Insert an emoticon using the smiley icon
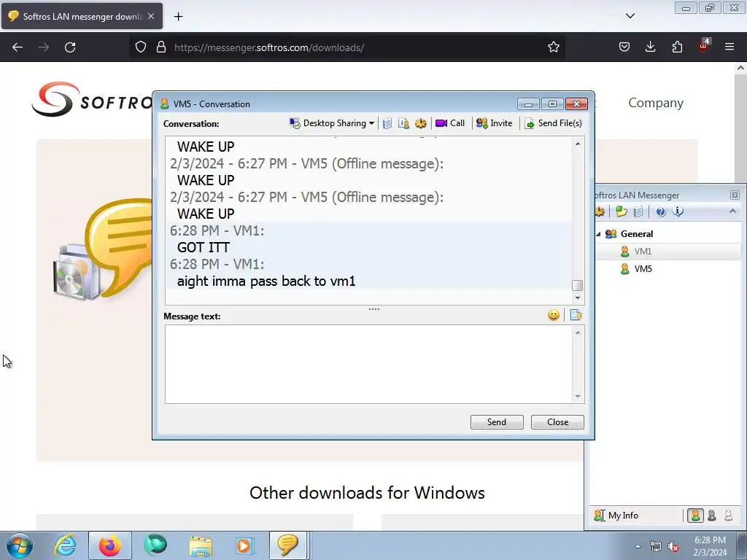This screenshot has height=560, width=747. [554, 315]
